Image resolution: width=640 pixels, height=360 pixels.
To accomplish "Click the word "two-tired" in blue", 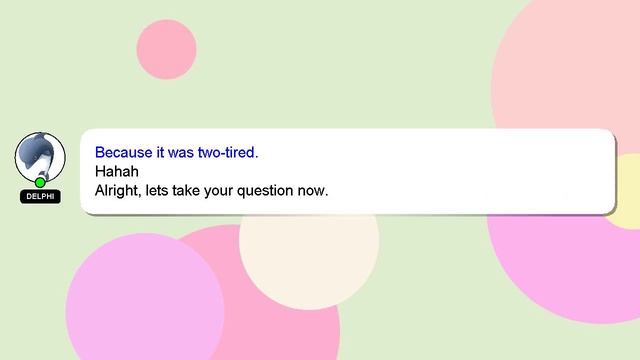I will tap(228, 152).
